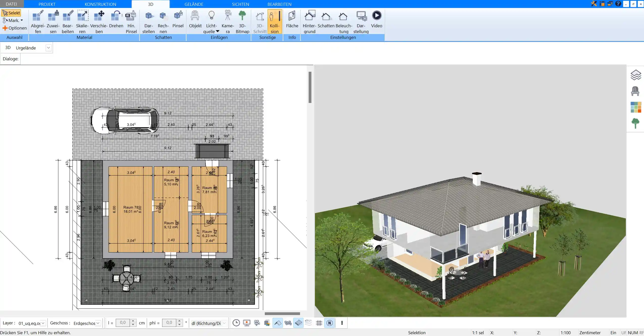Toggle the grid display button

click(319, 323)
